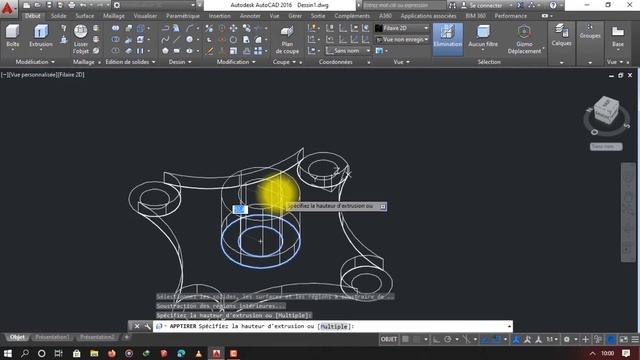Toggle the blue hardware acceleration circle icon
Viewport: 640px width, 360px height.
pos(611,339)
